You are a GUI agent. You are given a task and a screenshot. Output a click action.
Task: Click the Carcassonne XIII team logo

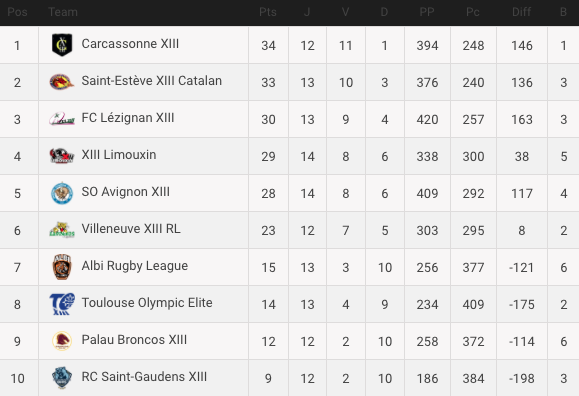pos(62,45)
